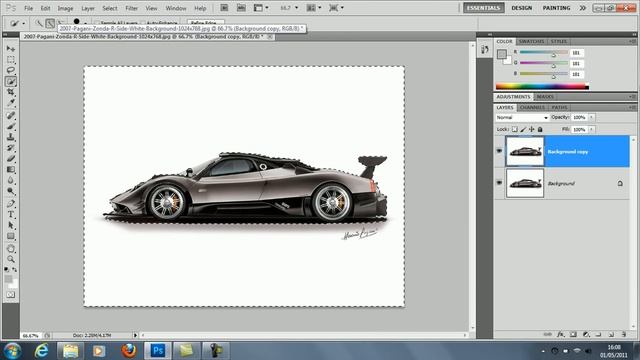The width and height of the screenshot is (640, 360).
Task: Switch to Design workspace
Action: (522, 8)
